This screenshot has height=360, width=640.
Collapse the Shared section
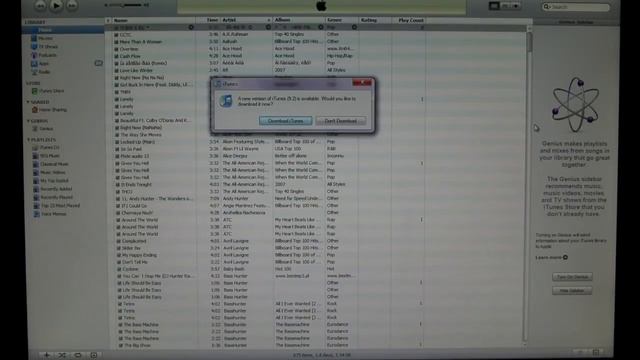(28, 102)
